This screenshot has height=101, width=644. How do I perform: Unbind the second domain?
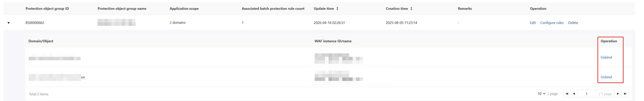pos(606,77)
